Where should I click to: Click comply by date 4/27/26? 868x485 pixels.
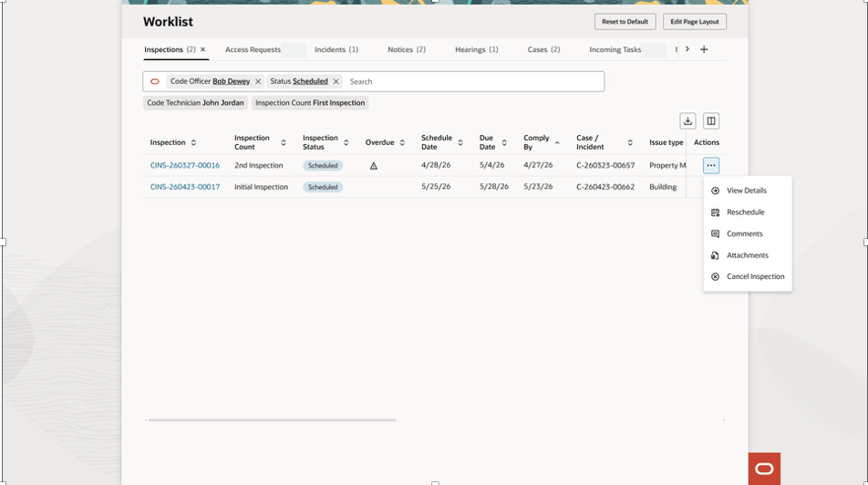(x=538, y=165)
